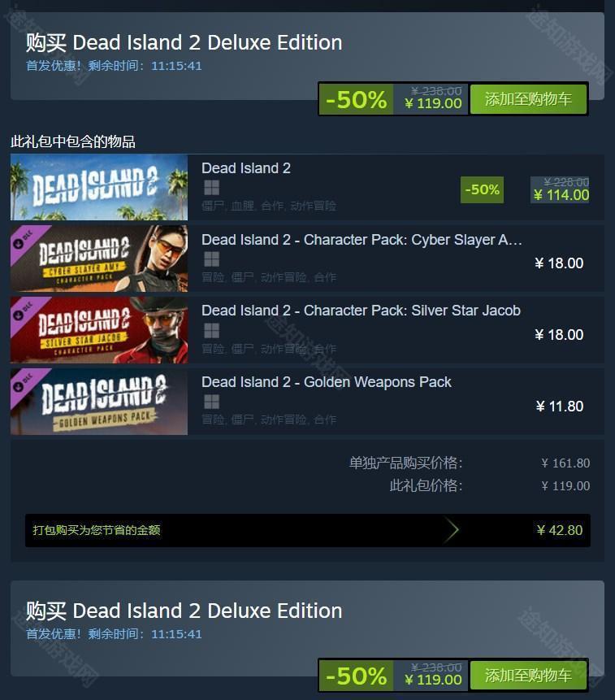The height and width of the screenshot is (700, 615).
Task: Open Character Pack: Silver Star Jacob title
Action: tap(361, 311)
